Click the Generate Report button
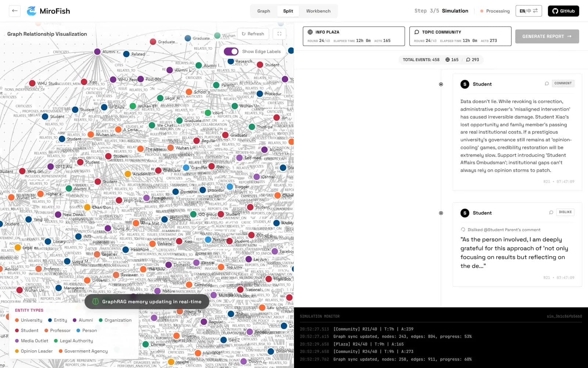Image resolution: width=588 pixels, height=368 pixels. point(547,36)
